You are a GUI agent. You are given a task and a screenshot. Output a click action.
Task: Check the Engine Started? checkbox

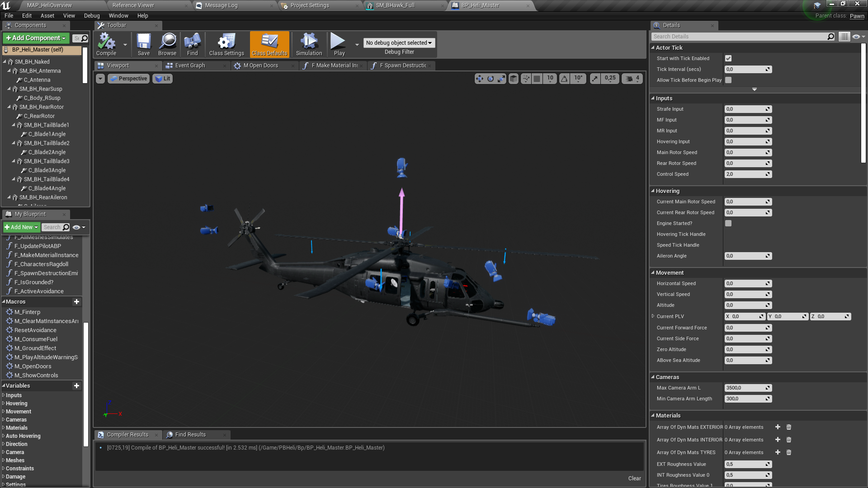click(728, 223)
